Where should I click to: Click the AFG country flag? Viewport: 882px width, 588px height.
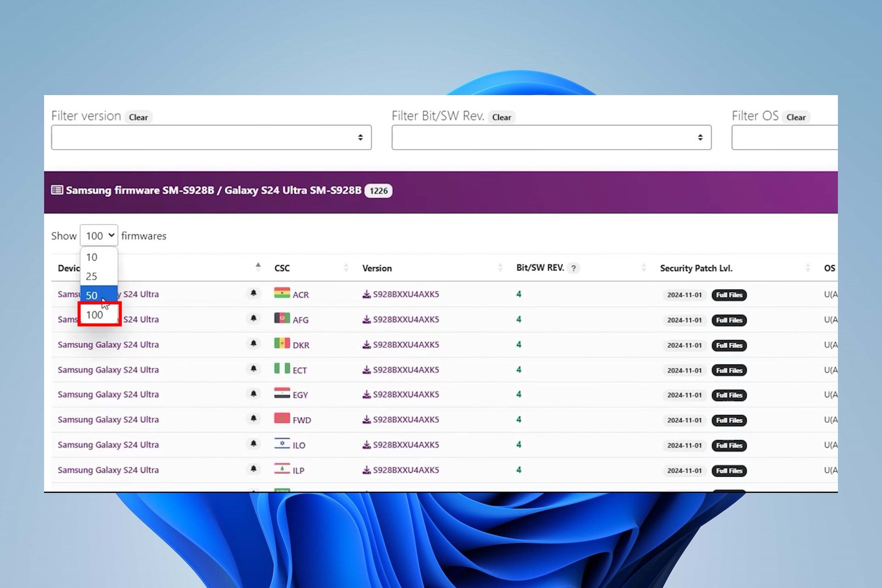(282, 318)
